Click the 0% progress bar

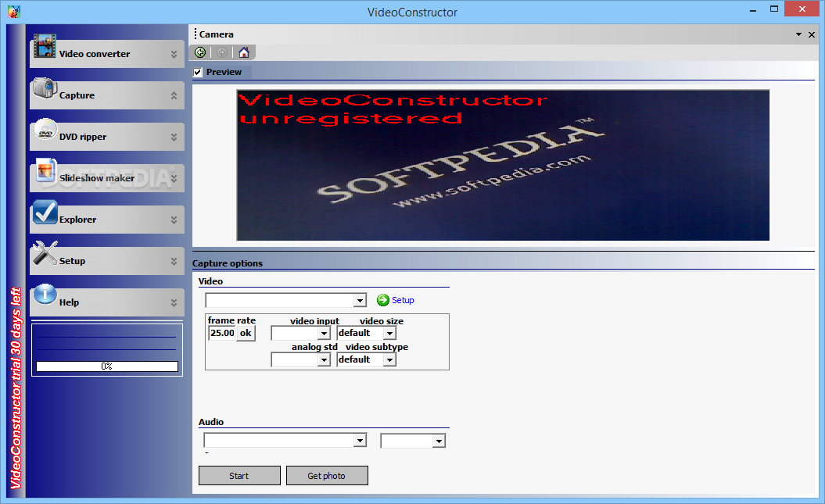pos(107,366)
